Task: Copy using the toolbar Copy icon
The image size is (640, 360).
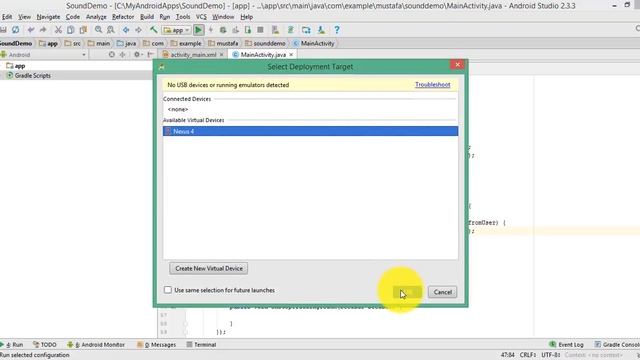Action: (x=71, y=30)
